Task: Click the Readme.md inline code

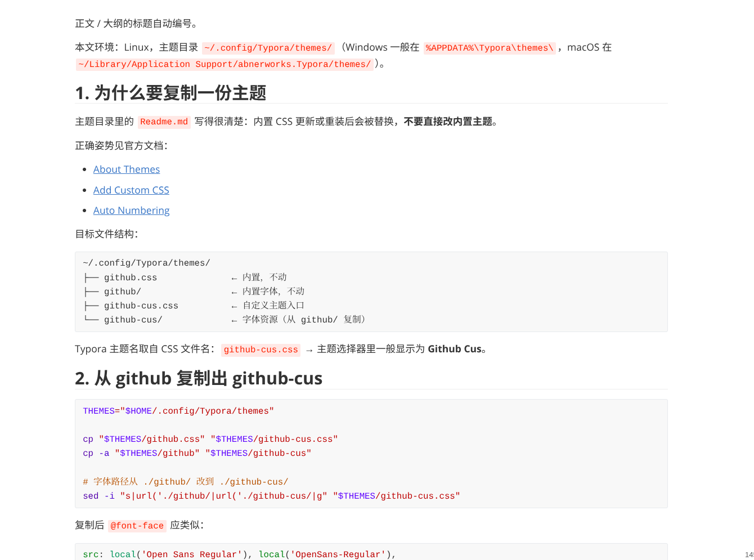Action: (x=164, y=122)
